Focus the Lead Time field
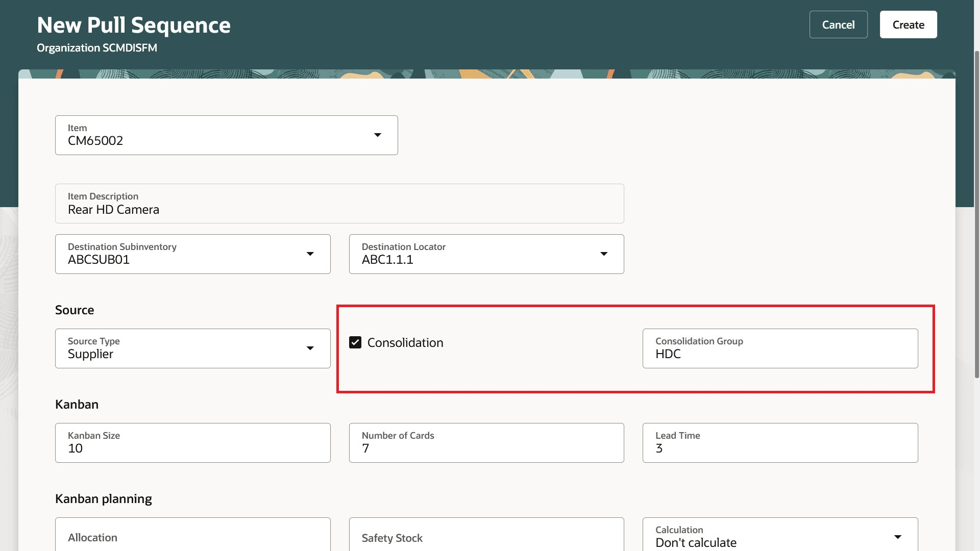 click(x=780, y=443)
